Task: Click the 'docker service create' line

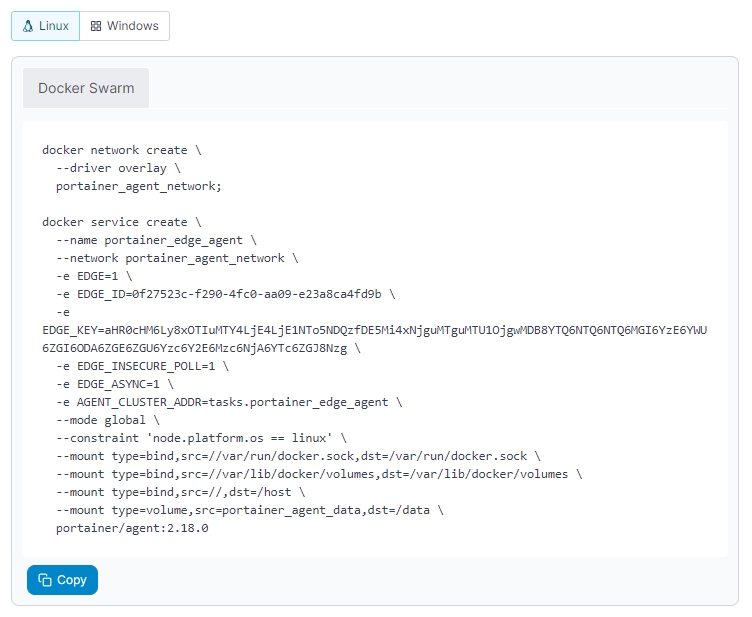Action: tap(121, 222)
